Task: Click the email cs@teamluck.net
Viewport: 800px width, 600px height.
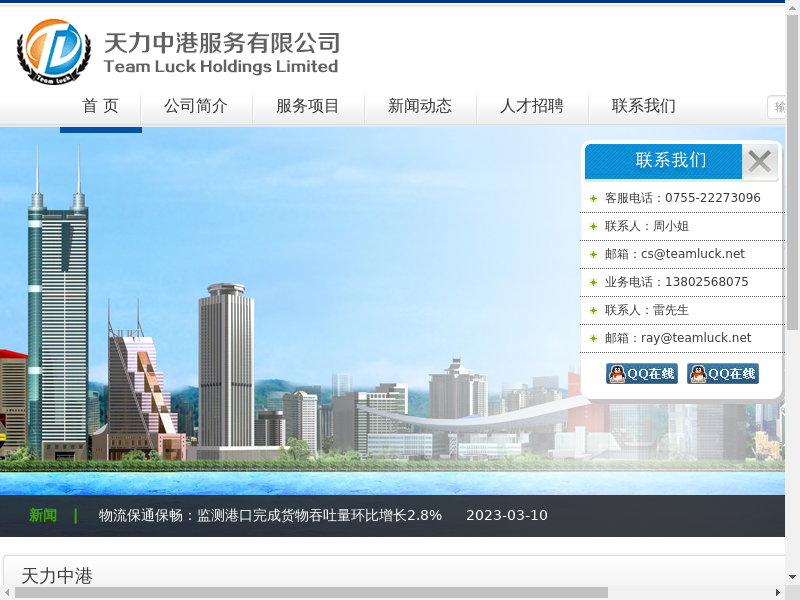Action: click(x=693, y=254)
